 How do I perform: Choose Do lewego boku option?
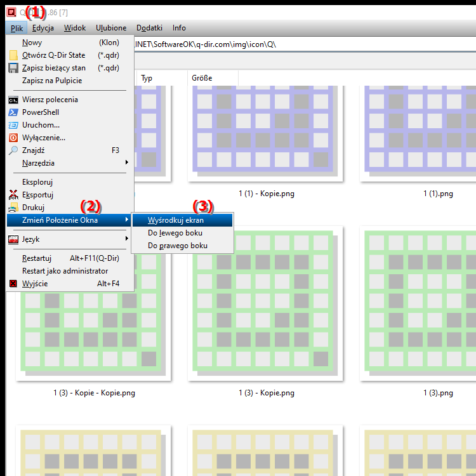click(175, 233)
